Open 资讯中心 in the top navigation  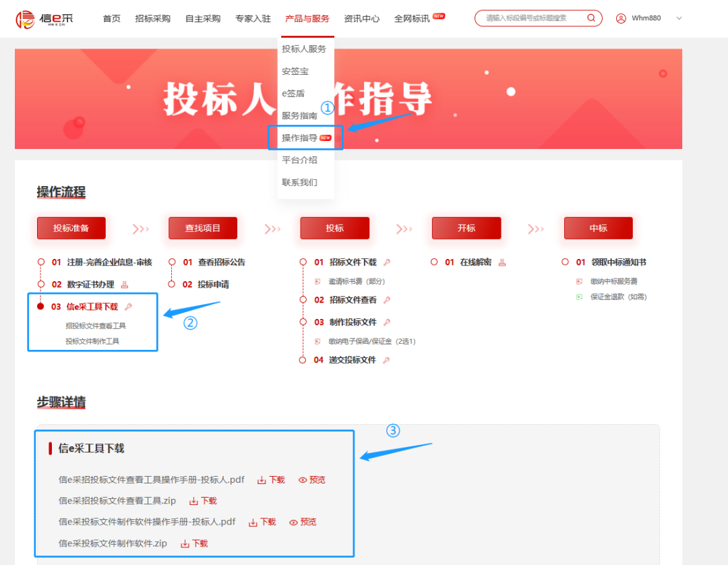(x=362, y=19)
